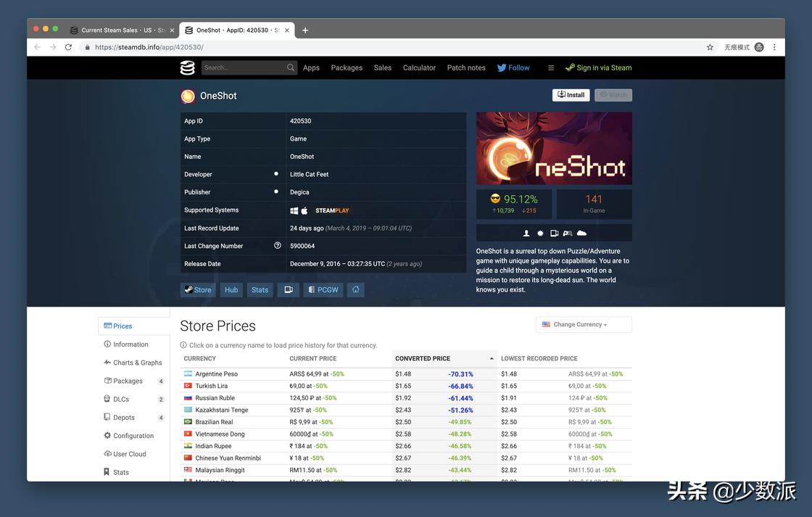
Task: Click the OneShot app icon beside title
Action: pos(188,96)
